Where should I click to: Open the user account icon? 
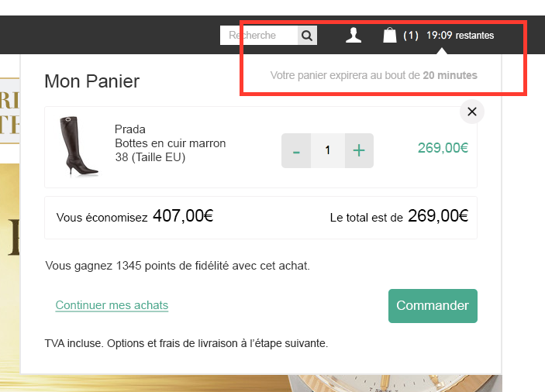354,36
